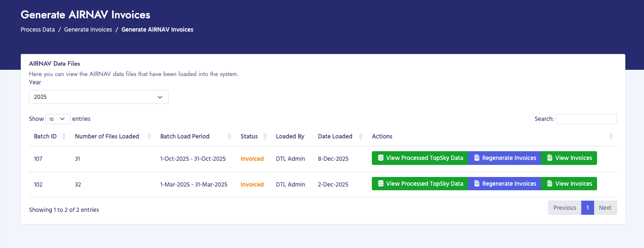Open the Generate Invoices breadcrumb
The image size is (644, 248).
tap(88, 29)
